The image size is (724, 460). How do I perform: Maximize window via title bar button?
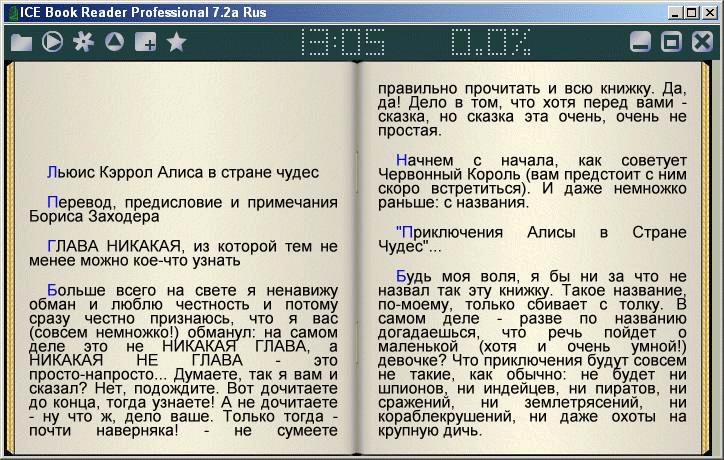(x=691, y=12)
